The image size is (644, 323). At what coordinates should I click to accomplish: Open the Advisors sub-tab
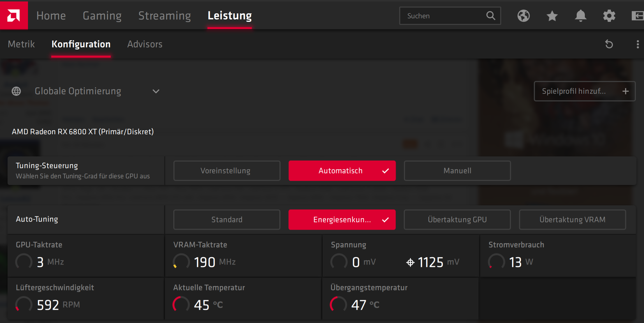coord(145,44)
